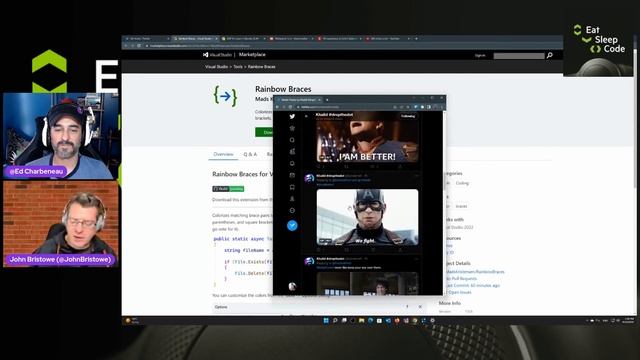640x360 pixels.
Task: Open the Twitter Notifications bell icon
Action: 292,163
